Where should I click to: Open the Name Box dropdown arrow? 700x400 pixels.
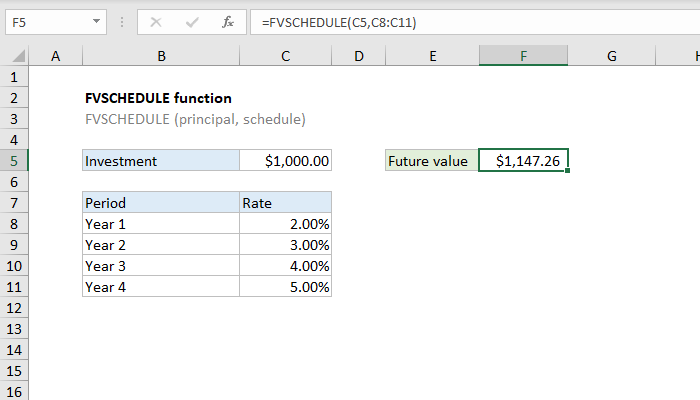coord(95,20)
